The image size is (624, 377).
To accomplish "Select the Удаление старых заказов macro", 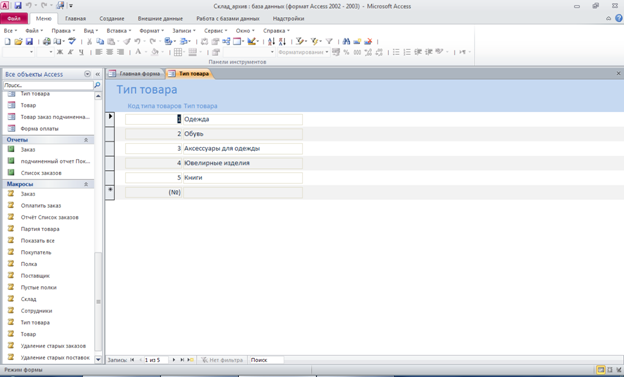I will (x=53, y=346).
